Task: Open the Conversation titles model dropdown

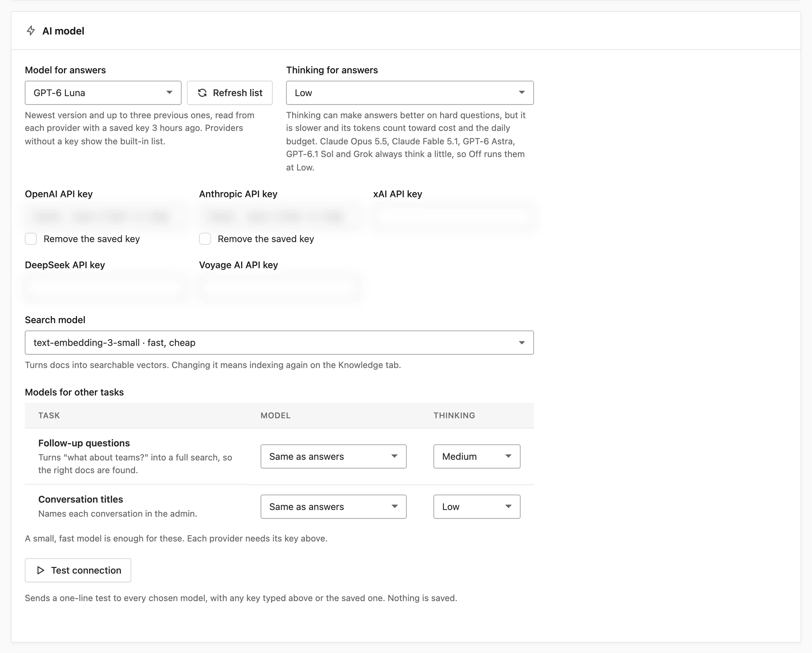Action: click(333, 507)
